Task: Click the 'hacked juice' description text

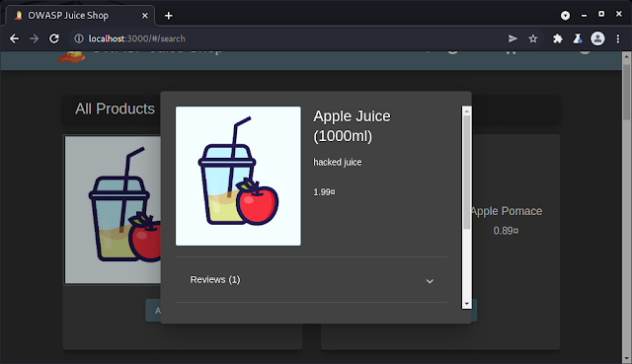Action: 338,162
